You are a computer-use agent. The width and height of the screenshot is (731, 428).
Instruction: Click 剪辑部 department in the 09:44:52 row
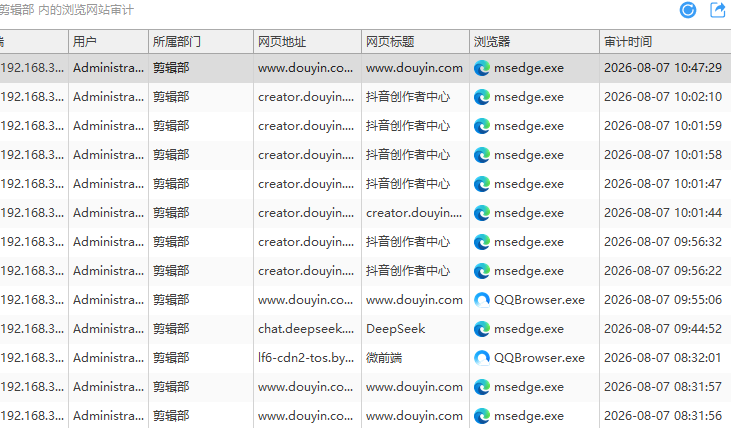[x=171, y=329]
